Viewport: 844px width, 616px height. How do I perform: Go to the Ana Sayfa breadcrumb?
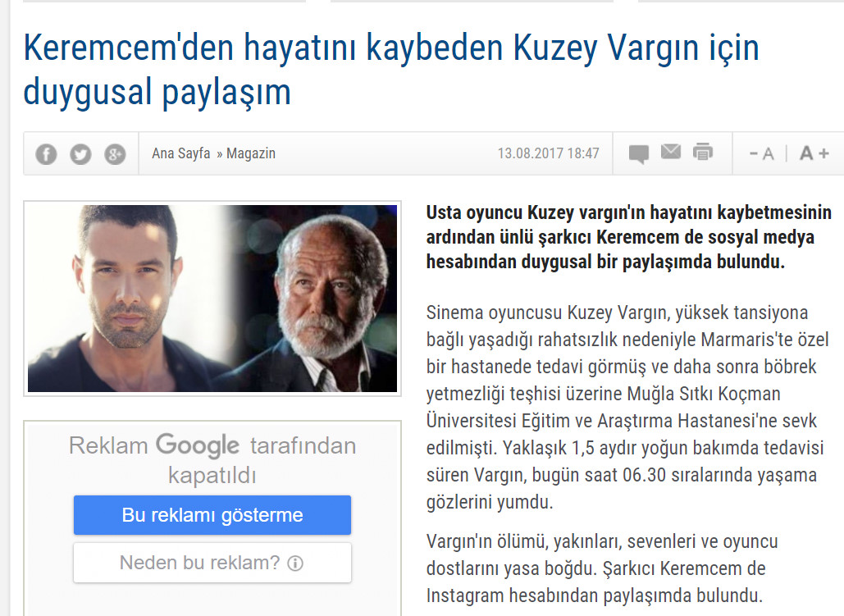[x=180, y=153]
